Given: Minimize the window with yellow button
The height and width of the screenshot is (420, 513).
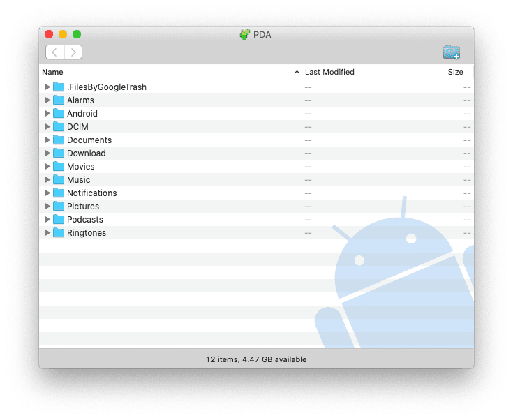Looking at the screenshot, I should [63, 34].
